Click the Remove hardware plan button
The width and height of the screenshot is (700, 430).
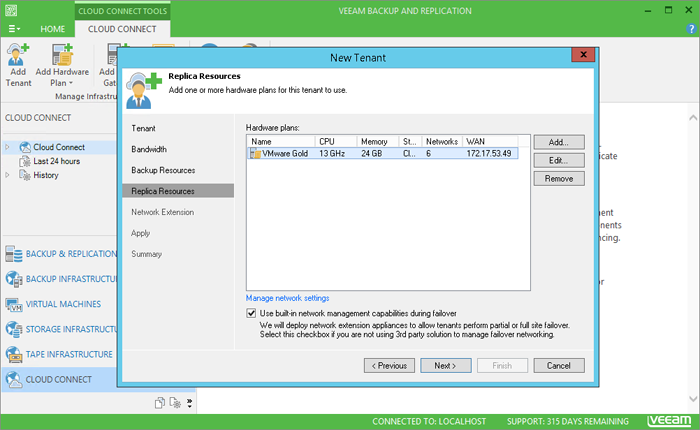558,179
